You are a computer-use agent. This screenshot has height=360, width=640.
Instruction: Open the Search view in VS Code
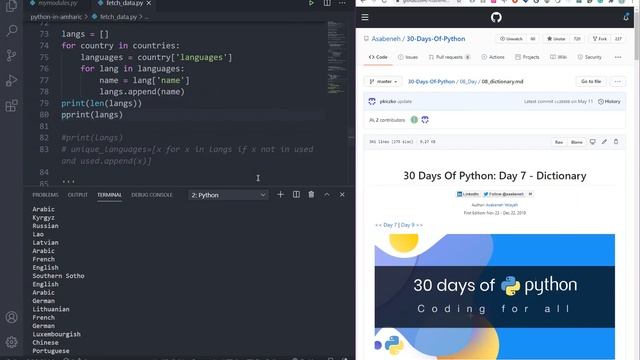coord(11,31)
